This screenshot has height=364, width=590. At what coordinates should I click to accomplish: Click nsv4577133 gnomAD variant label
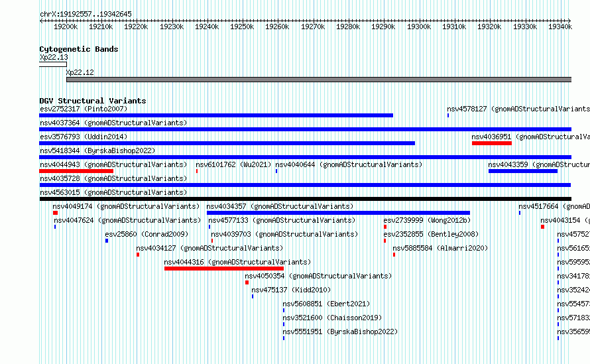(282, 220)
